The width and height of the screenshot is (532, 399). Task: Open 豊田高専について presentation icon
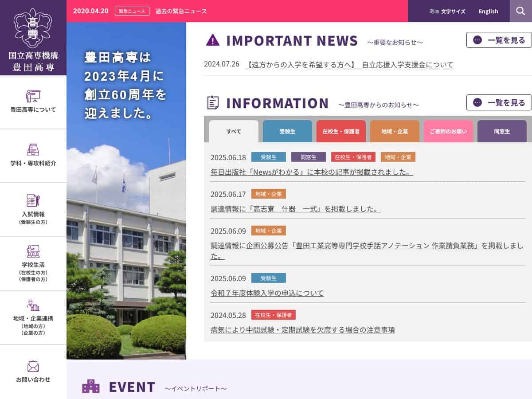[x=33, y=96]
